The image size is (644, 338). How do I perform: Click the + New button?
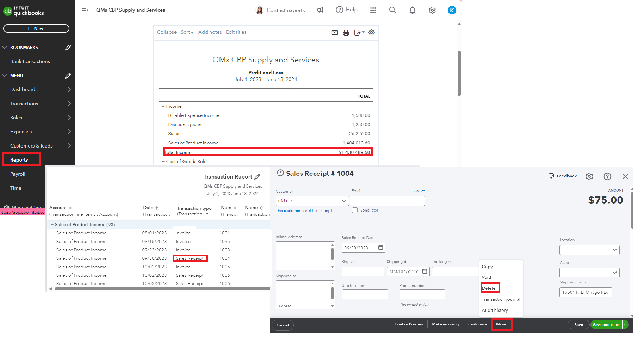tap(36, 29)
